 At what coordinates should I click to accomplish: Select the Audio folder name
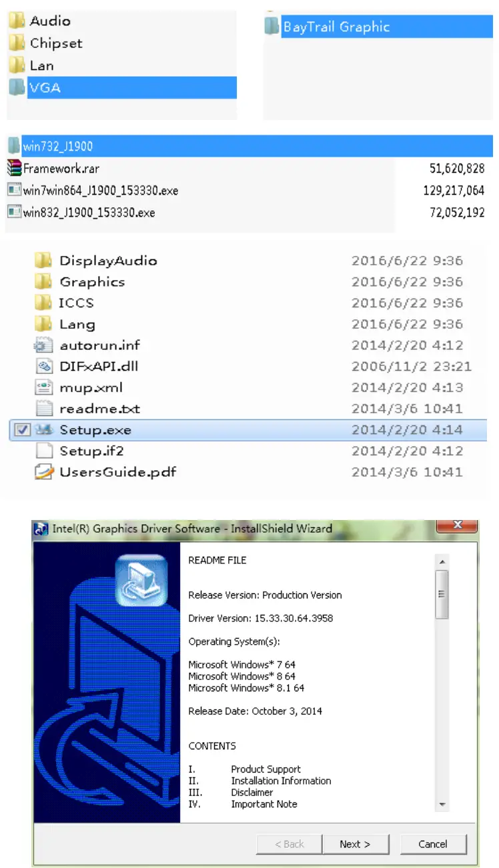(50, 21)
